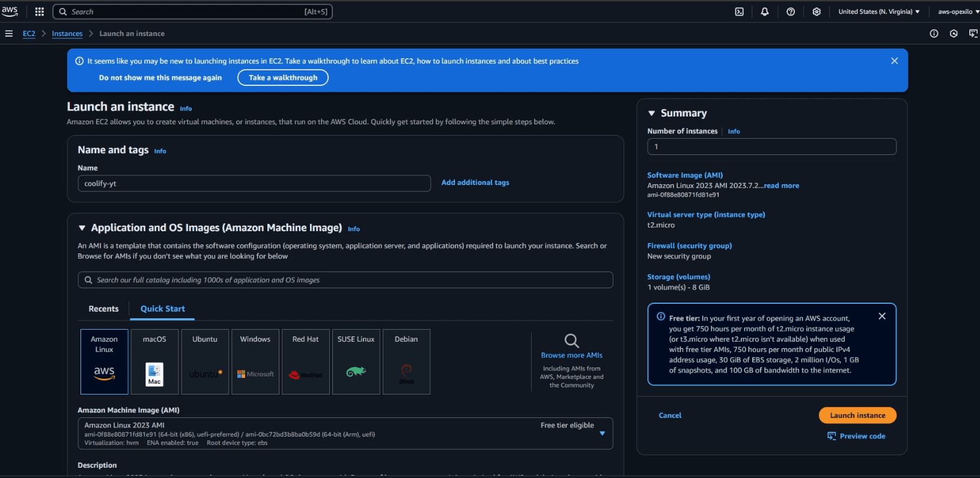Collapse the Application and OS Images section
This screenshot has height=478, width=980.
82,228
